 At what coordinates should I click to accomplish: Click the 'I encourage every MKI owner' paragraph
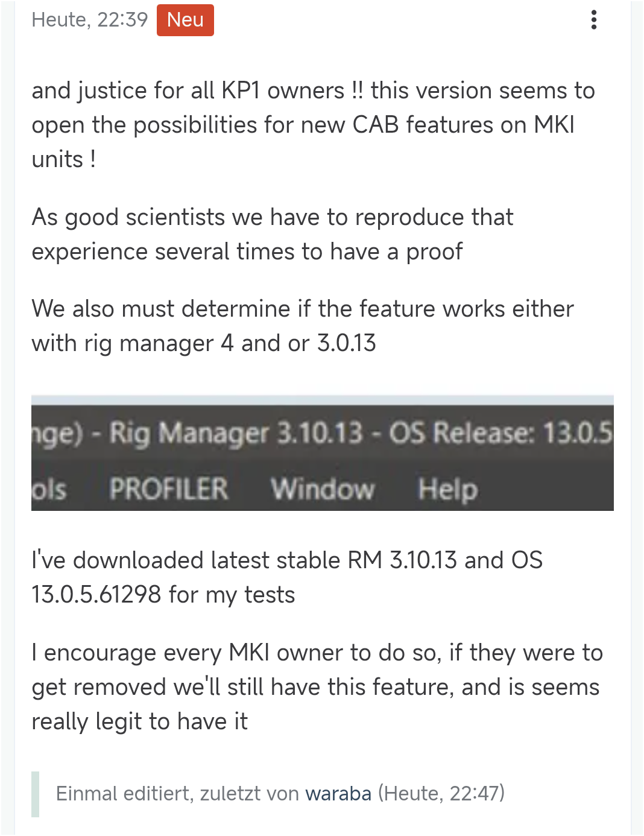(317, 687)
